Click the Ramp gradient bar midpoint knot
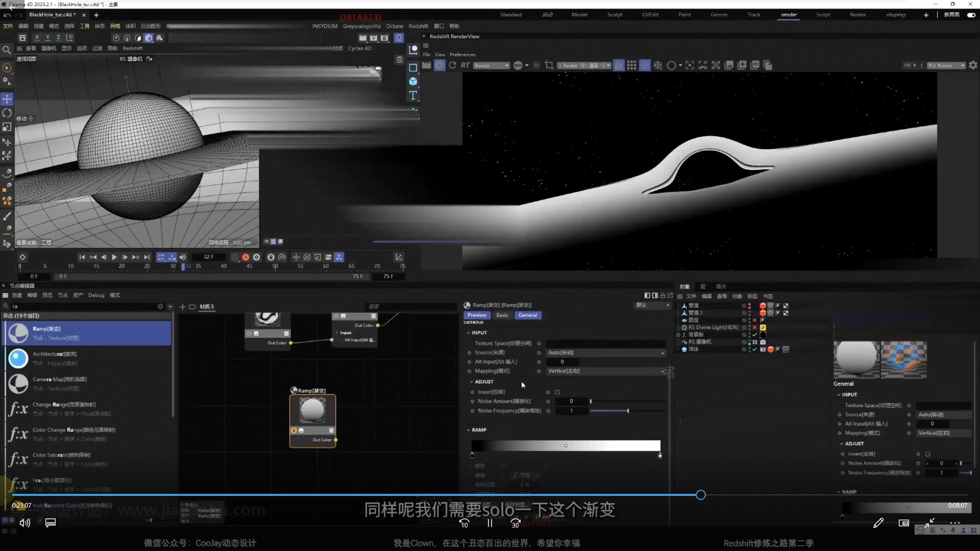The height and width of the screenshot is (551, 980). pyautogui.click(x=566, y=446)
